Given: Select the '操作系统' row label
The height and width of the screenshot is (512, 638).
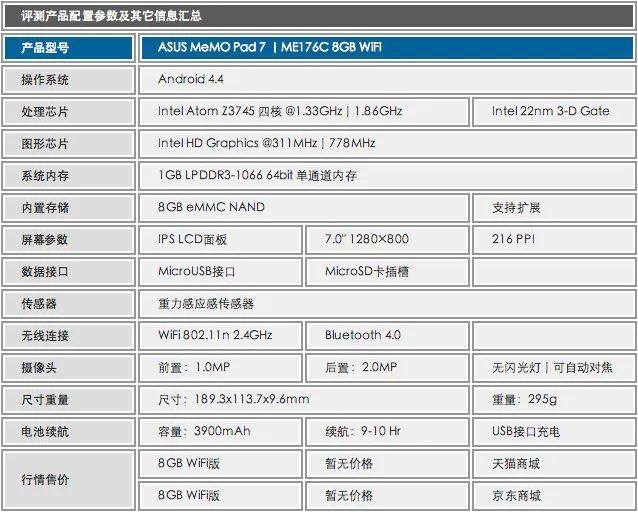Looking at the screenshot, I should click(68, 80).
